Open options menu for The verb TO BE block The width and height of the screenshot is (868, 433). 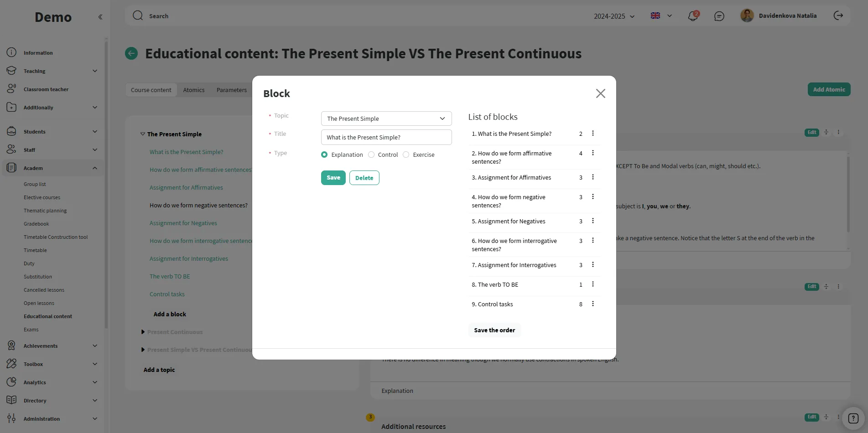[593, 284]
